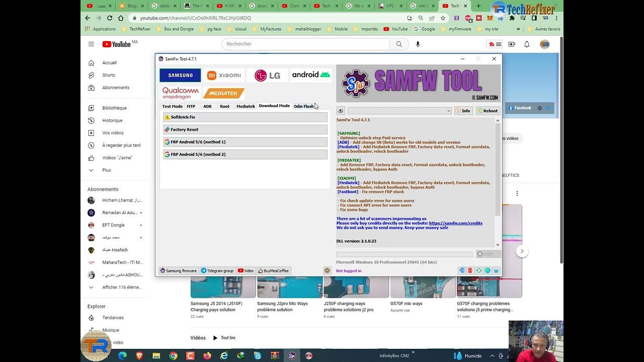Start FRP Android 5/6 method 1
This screenshot has width=644, height=362.
click(x=245, y=142)
